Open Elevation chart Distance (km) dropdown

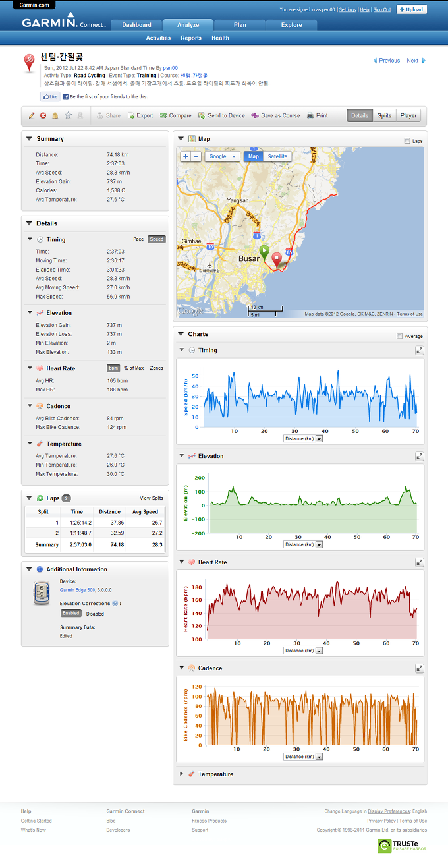(x=303, y=544)
